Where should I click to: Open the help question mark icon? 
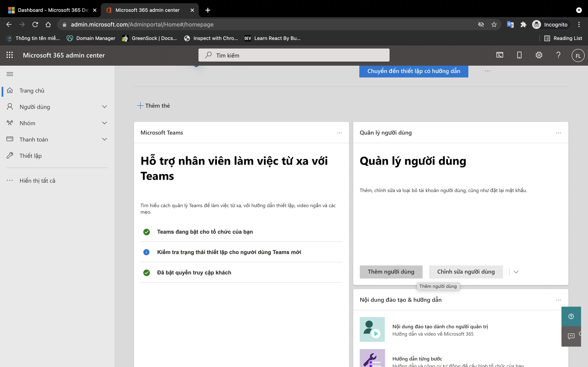click(x=558, y=55)
